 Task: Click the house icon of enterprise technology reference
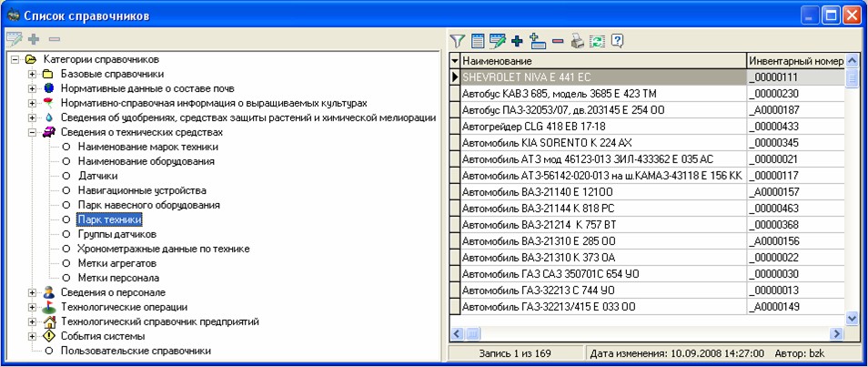(x=49, y=321)
